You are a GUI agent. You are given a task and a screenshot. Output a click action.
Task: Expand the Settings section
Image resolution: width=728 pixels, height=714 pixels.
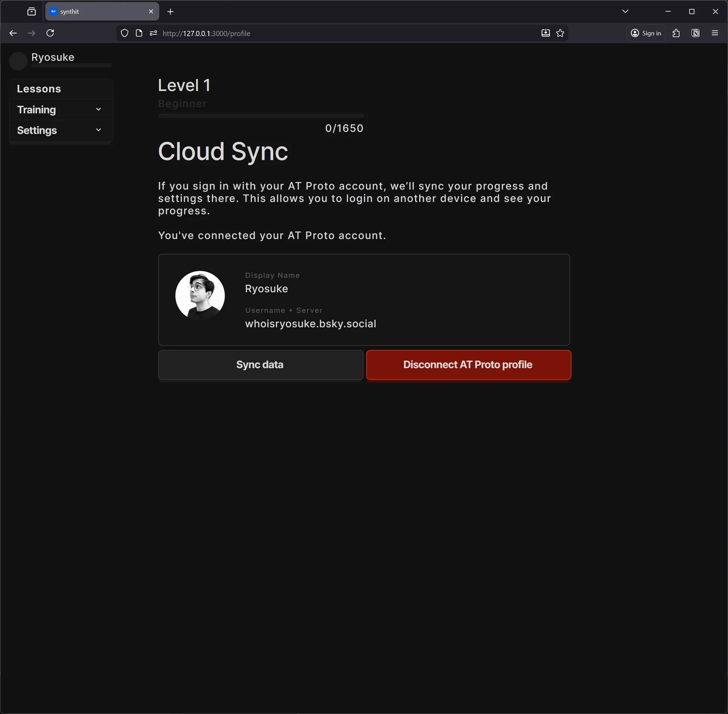[x=60, y=130]
